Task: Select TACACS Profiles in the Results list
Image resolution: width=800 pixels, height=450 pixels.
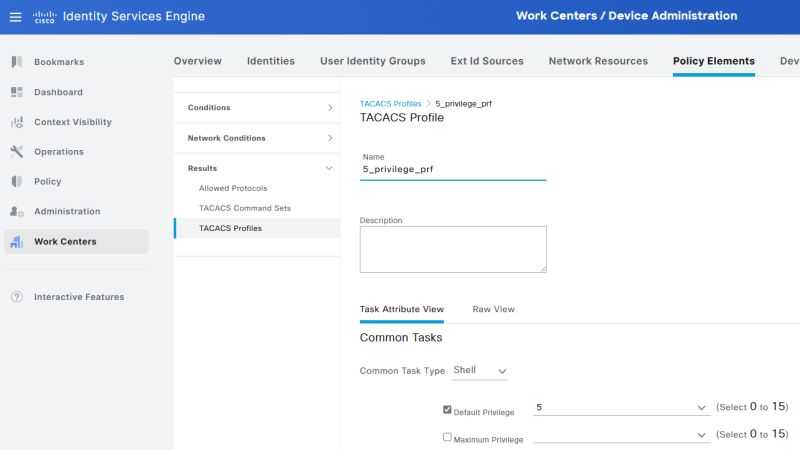Action: tap(230, 228)
